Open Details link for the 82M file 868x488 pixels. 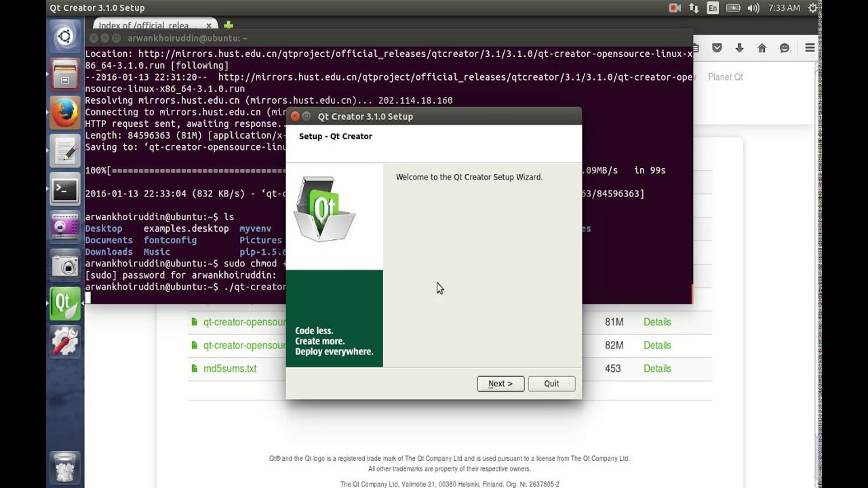point(657,345)
